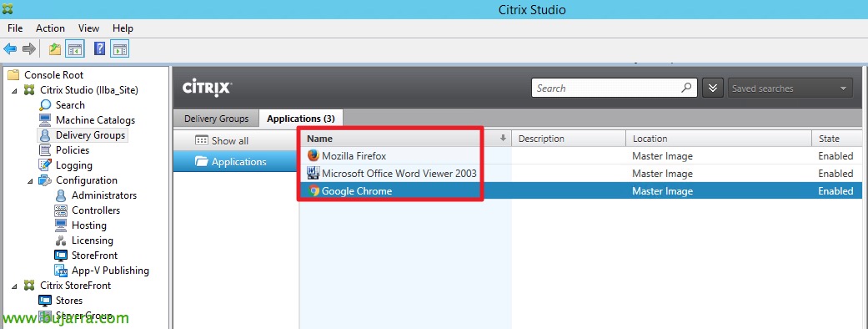Click the Name column header
The height and width of the screenshot is (329, 868).
coord(406,138)
